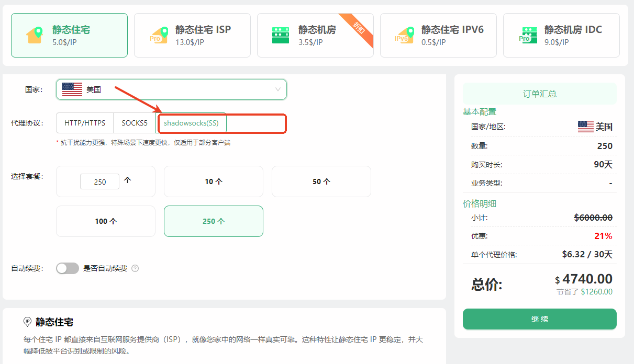Toggle the 自动续费 auto-renew switch
The width and height of the screenshot is (634, 364).
click(x=68, y=268)
